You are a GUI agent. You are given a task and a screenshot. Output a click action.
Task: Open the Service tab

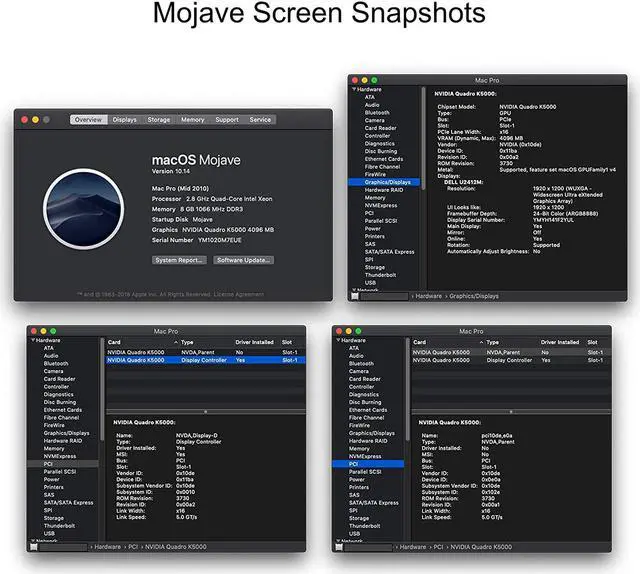[x=260, y=120]
